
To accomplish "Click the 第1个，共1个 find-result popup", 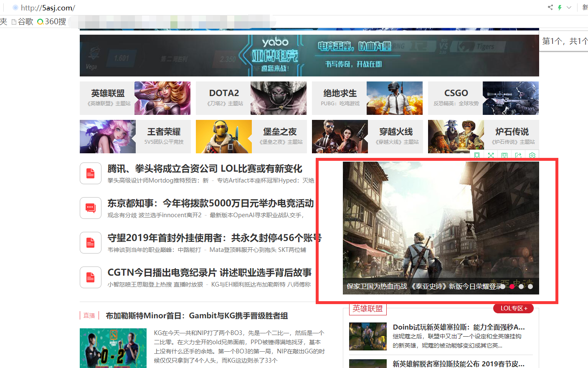I will [564, 41].
